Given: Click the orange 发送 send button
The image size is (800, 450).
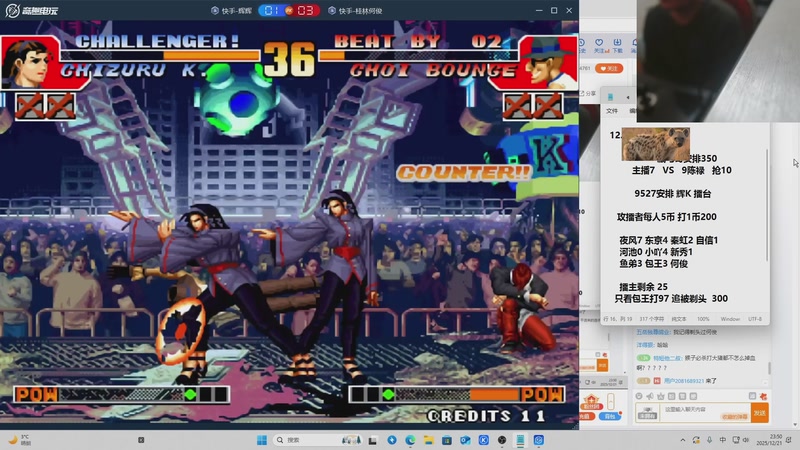Looking at the screenshot, I should tap(760, 413).
